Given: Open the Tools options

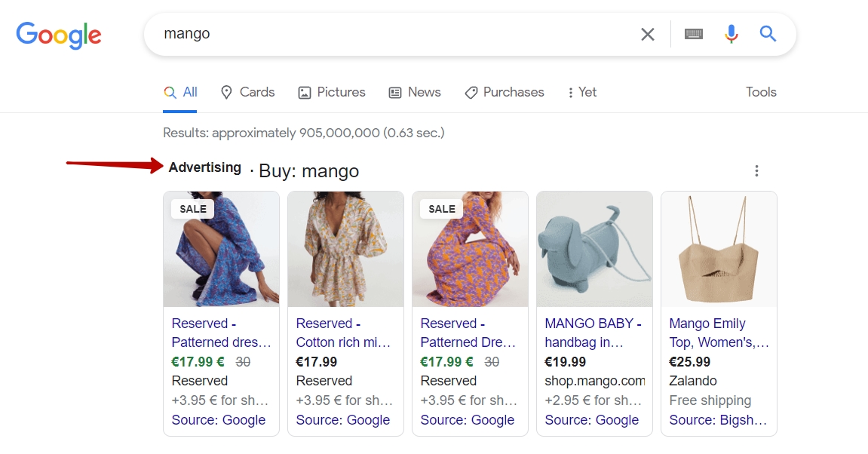Looking at the screenshot, I should 761,92.
